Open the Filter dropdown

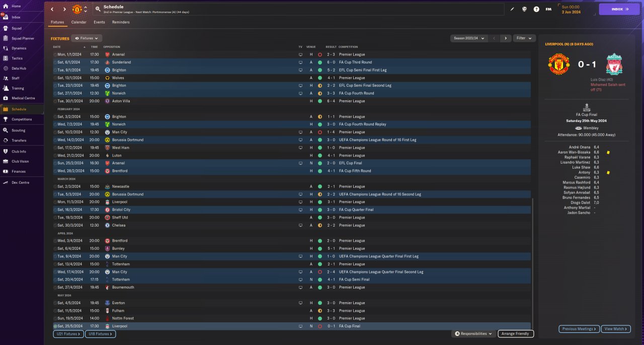click(x=524, y=38)
